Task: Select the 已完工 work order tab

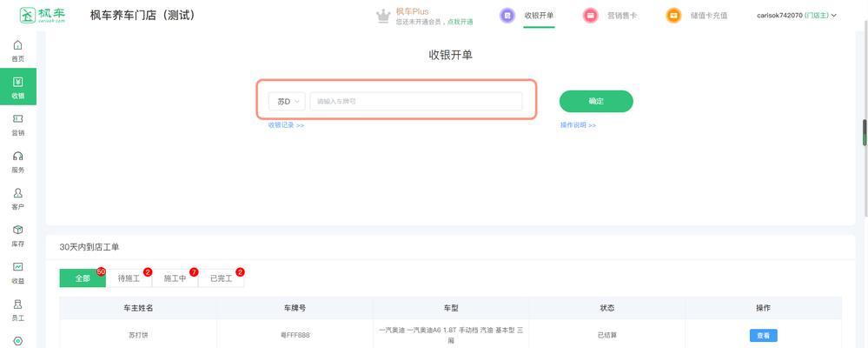Action: (222, 278)
